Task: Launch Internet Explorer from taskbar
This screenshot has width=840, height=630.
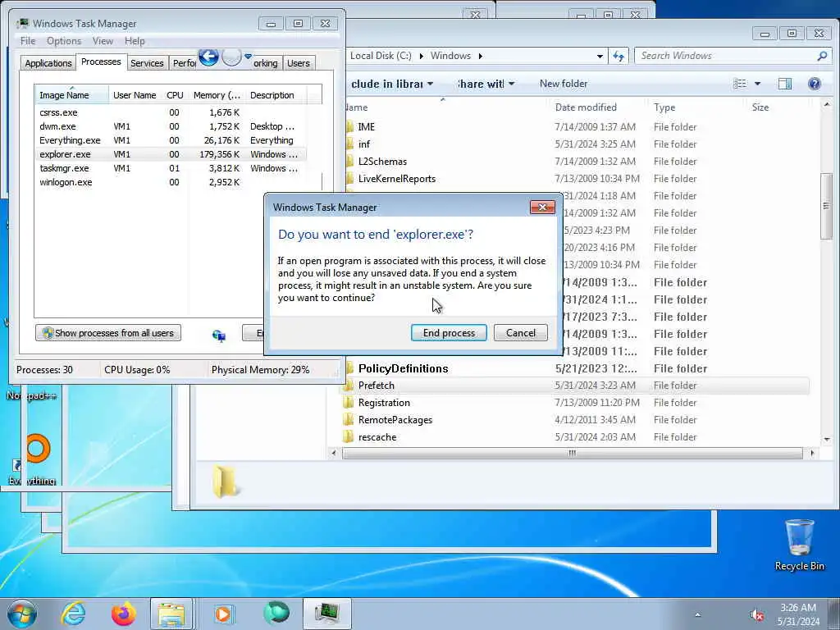Action: (73, 614)
